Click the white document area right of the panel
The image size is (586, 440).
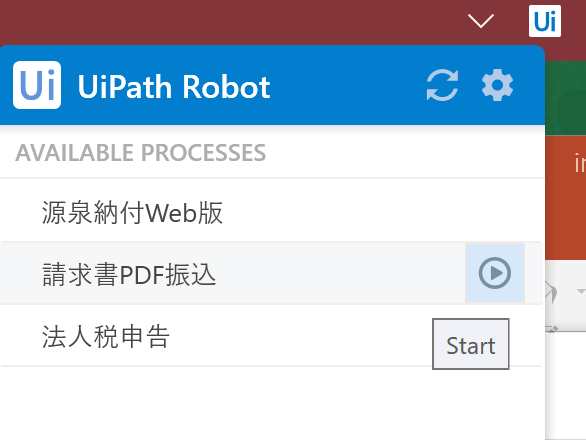click(565, 385)
